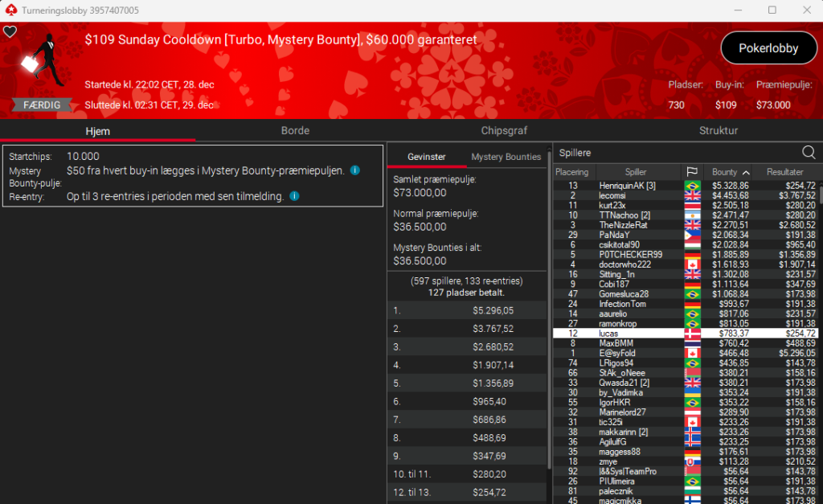Switch to the Borde tab
823x504 pixels.
click(295, 130)
